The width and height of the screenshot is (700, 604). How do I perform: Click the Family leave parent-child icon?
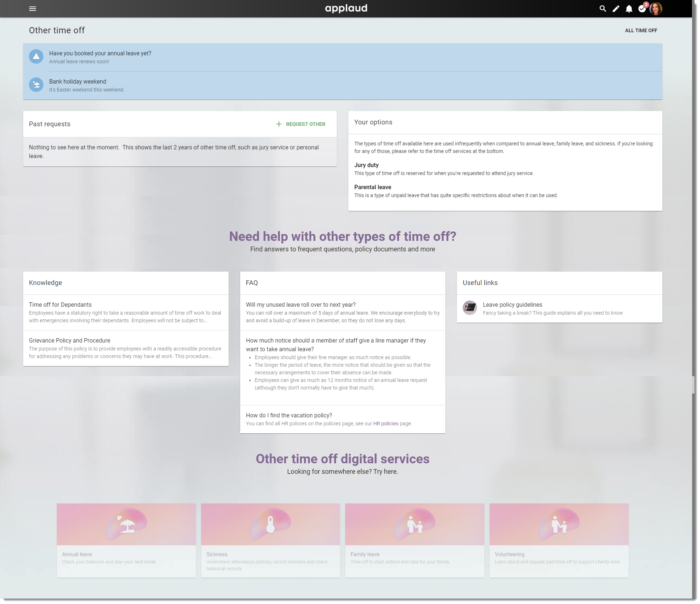coord(415,524)
